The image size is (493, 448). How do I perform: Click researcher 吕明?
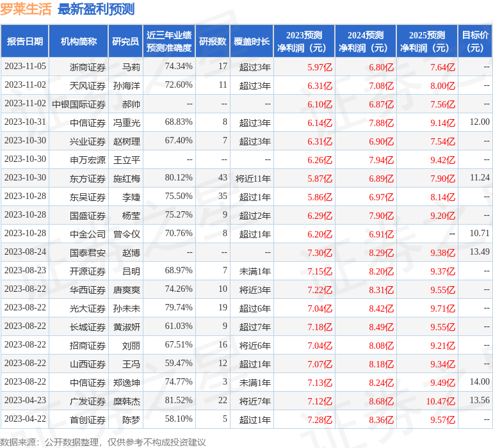(131, 271)
